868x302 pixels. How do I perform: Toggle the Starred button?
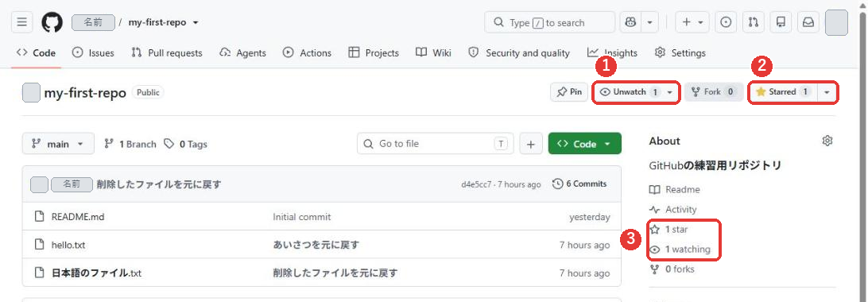click(782, 92)
